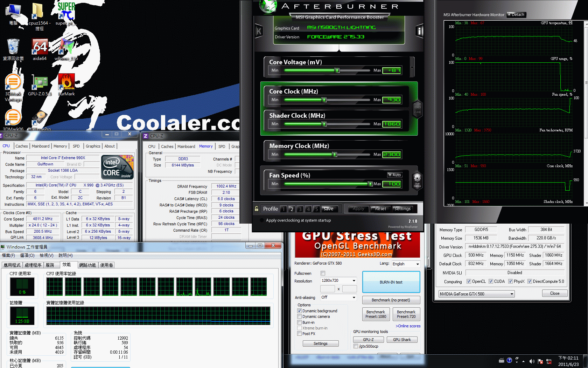Click the volume speaker tray icon
Image resolution: width=588 pixels, height=368 pixels.
click(532, 361)
